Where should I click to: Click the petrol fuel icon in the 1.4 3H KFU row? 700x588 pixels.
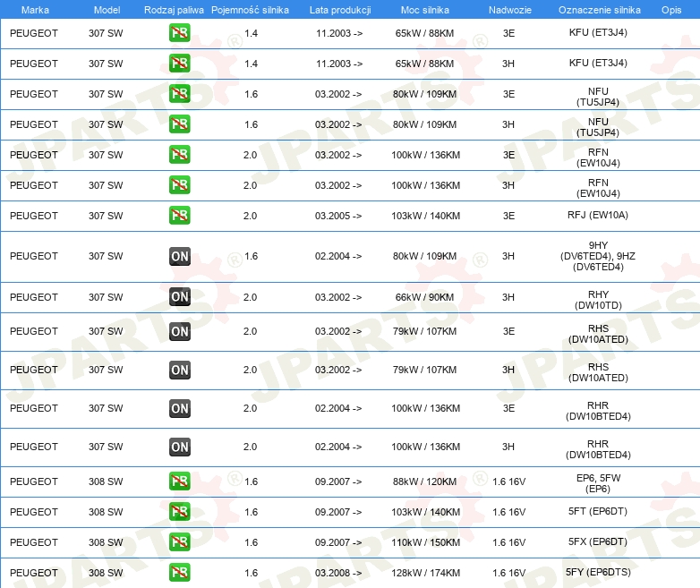click(x=179, y=64)
